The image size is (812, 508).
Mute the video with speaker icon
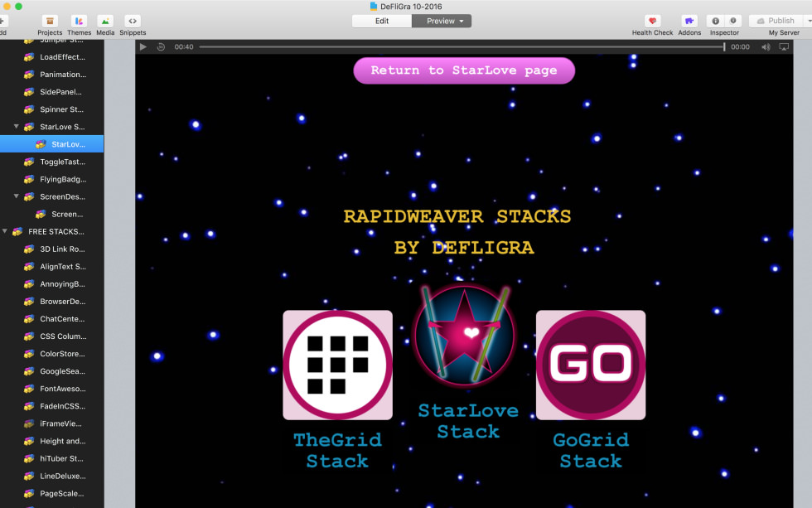click(766, 46)
